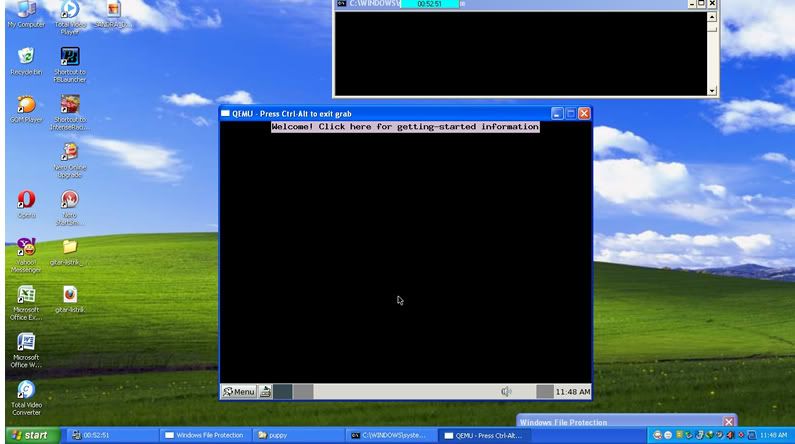Click the Puppy taskbar volume speaker icon
Viewport: 795px width, 444px height.
click(x=506, y=391)
